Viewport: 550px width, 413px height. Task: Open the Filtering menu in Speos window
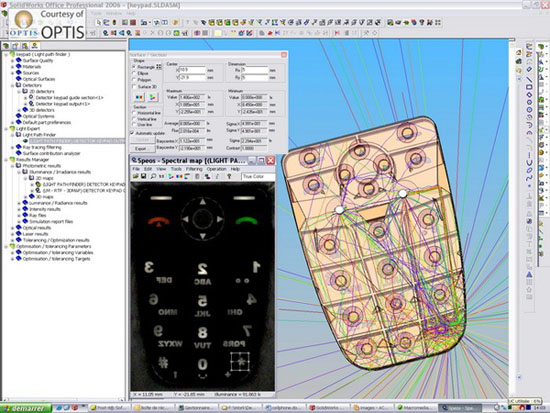click(x=194, y=169)
